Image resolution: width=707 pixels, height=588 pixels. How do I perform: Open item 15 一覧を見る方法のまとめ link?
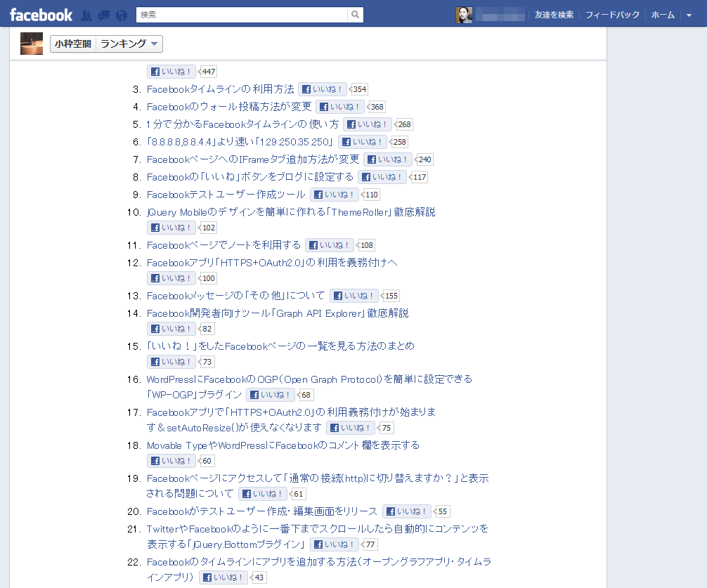pyautogui.click(x=280, y=346)
